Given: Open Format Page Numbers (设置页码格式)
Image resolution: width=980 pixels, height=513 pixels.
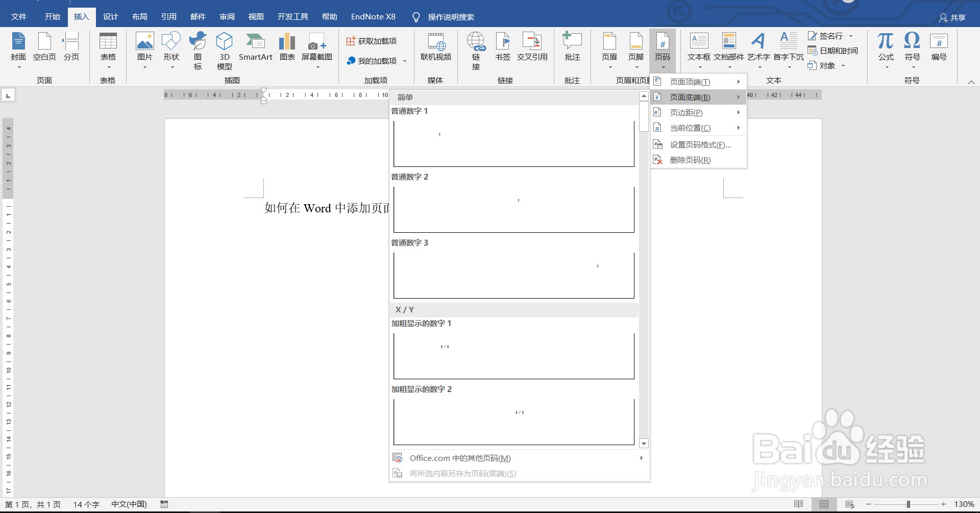Looking at the screenshot, I should [699, 145].
